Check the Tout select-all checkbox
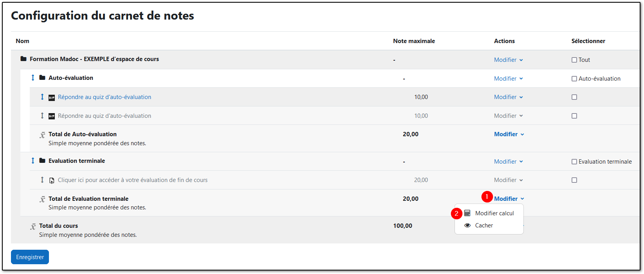Screen dimensions: 644x274 [574, 60]
